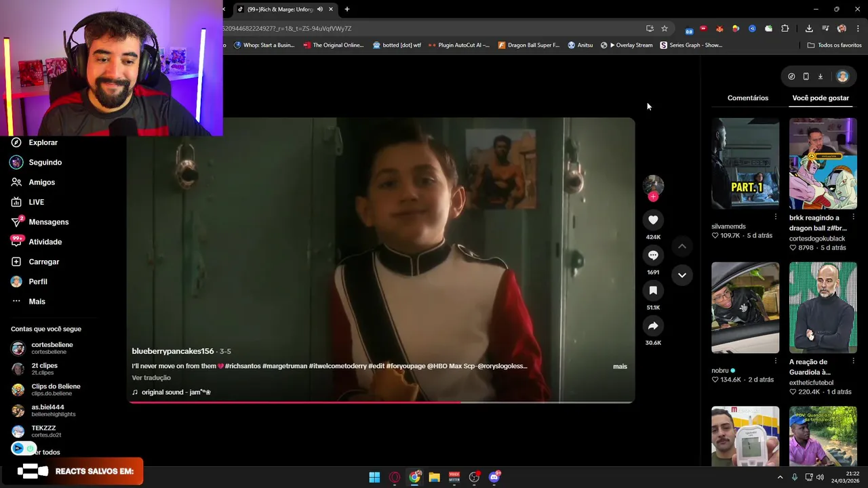Open Chrome profile avatar
868x488 pixels.
pyautogui.click(x=842, y=28)
